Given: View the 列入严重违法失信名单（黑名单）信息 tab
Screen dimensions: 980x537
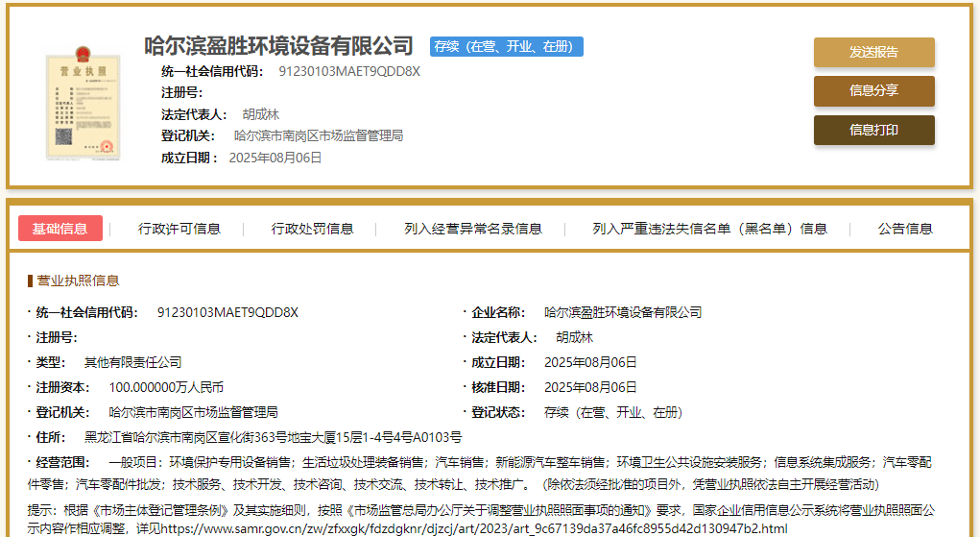Looking at the screenshot, I should [x=709, y=229].
